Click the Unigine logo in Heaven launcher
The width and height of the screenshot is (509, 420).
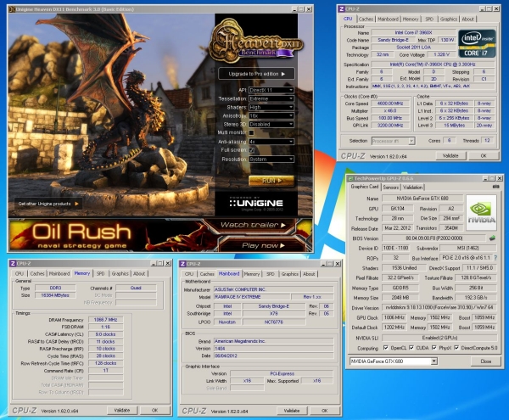coord(256,204)
